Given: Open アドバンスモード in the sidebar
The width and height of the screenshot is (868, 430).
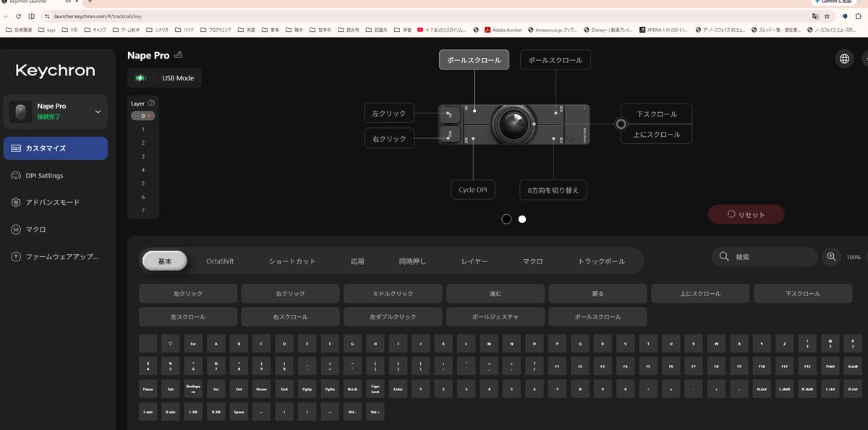Looking at the screenshot, I should click(x=56, y=202).
